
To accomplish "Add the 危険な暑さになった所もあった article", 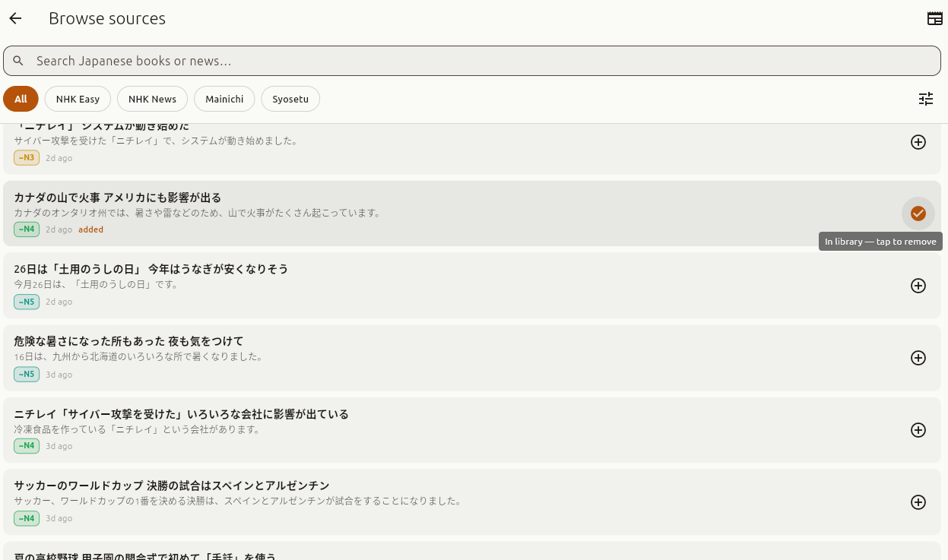I will [x=918, y=358].
